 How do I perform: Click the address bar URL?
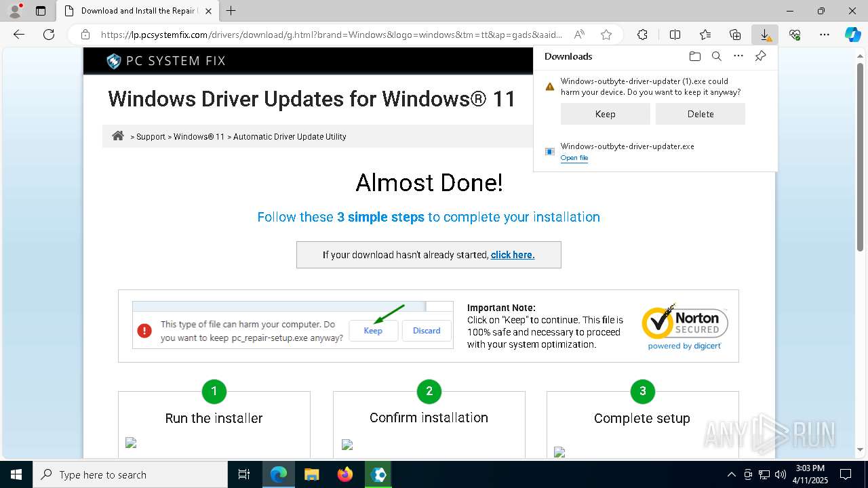point(332,35)
